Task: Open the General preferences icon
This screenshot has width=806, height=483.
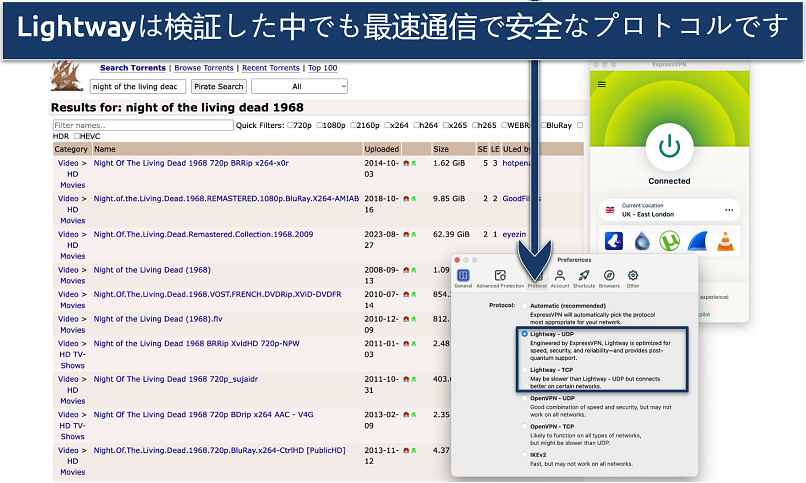Action: 463,277
